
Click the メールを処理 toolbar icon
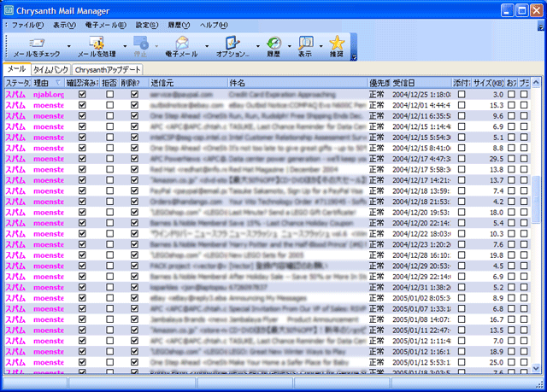pos(97,43)
